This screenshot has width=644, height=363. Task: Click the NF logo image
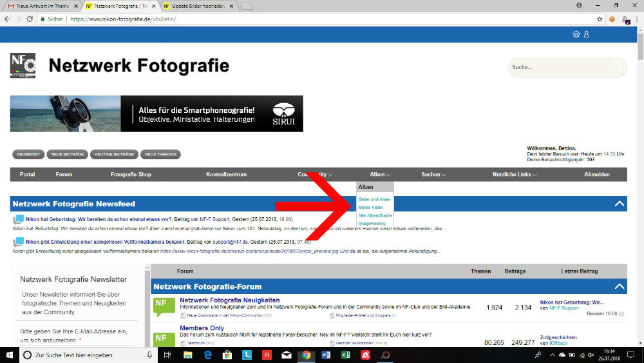[23, 65]
